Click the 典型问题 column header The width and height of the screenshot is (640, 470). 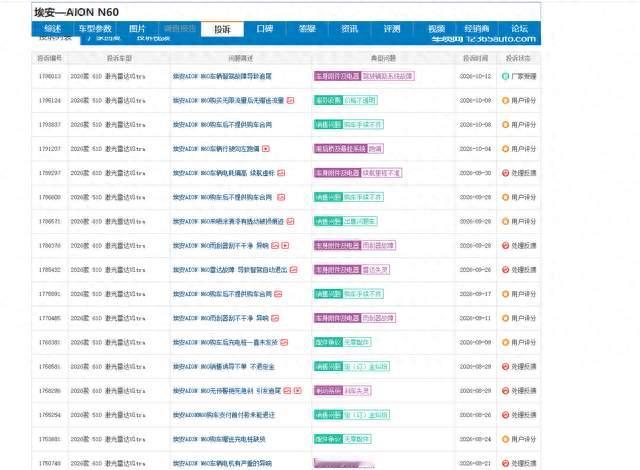tap(383, 58)
